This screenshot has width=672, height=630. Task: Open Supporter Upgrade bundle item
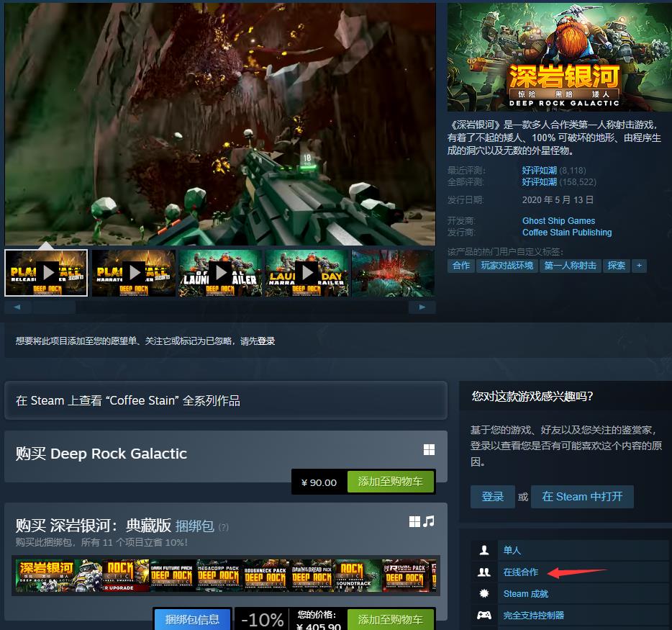(126, 575)
